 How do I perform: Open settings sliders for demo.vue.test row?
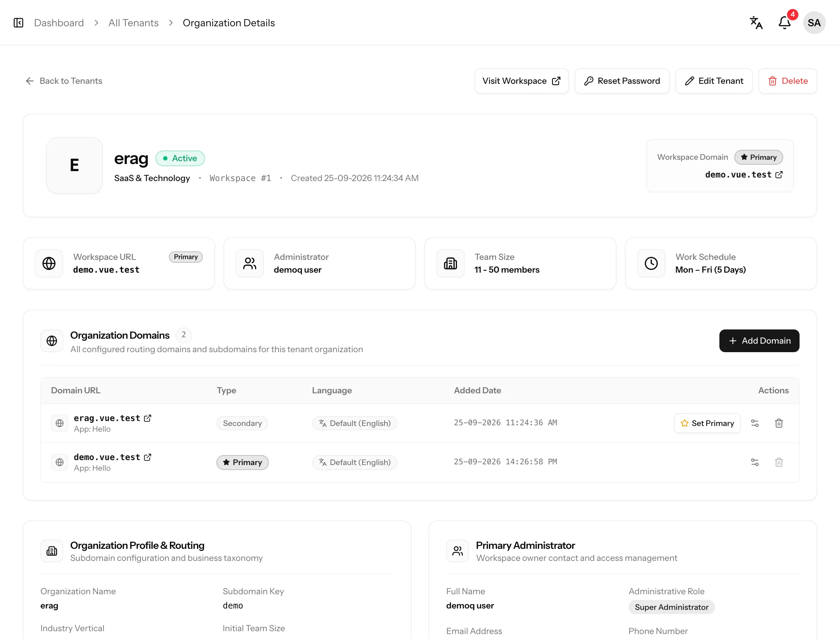[755, 462]
